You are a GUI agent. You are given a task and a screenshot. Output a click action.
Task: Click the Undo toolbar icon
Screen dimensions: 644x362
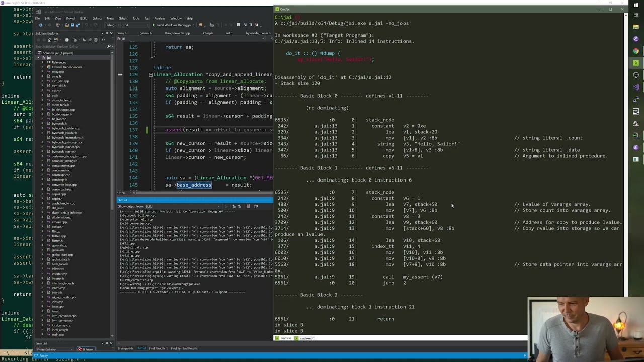(x=86, y=25)
